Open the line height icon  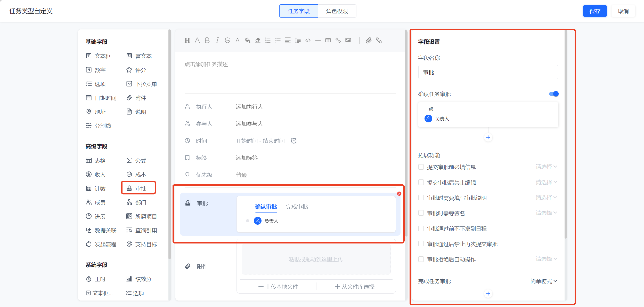[x=298, y=40]
